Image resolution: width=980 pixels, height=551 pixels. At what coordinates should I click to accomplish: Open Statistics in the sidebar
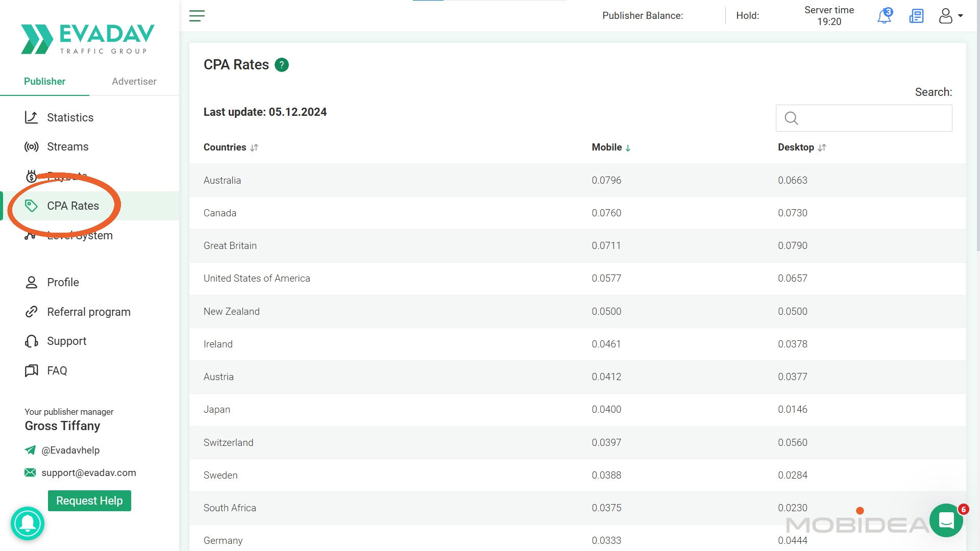70,118
